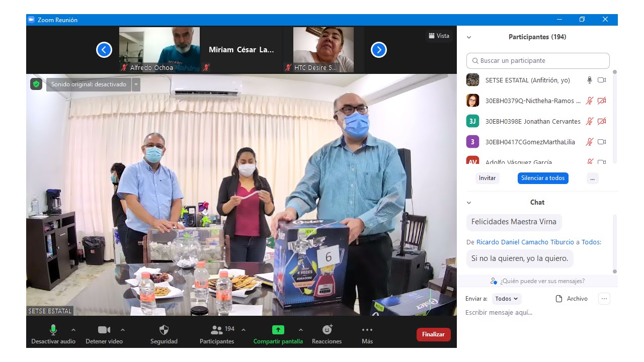Viewport: 644px width, 362px height.
Task: Toggle the Participantes panel from the toolbar
Action: click(217, 330)
